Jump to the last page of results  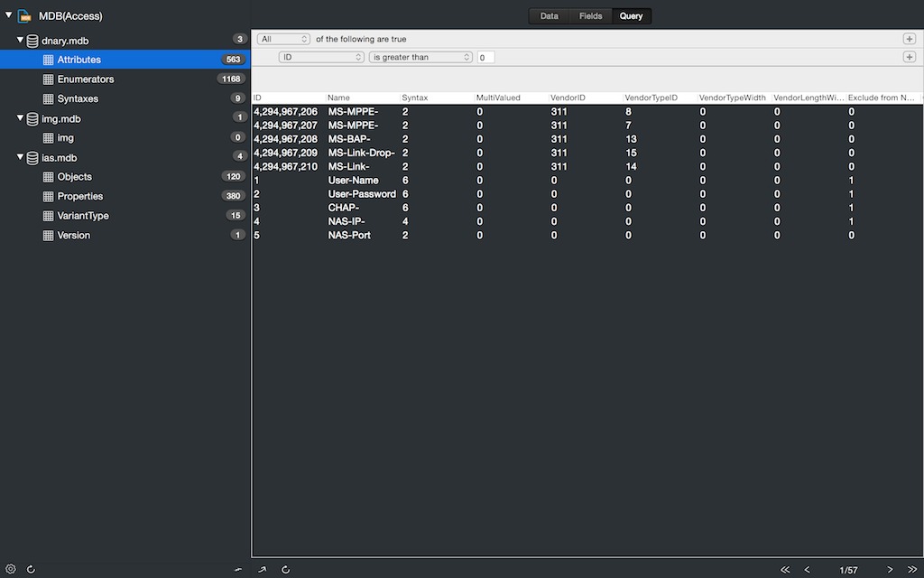(x=912, y=569)
